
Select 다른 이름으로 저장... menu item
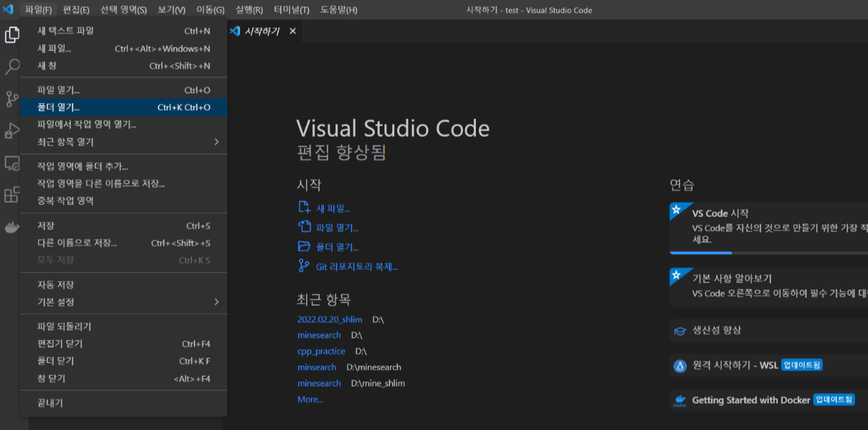point(124,243)
